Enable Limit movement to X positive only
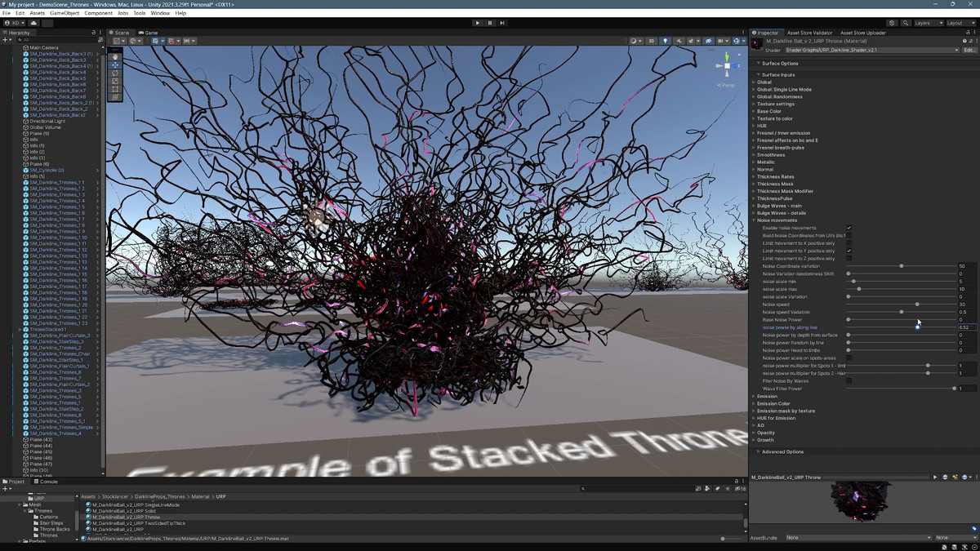 coord(849,243)
